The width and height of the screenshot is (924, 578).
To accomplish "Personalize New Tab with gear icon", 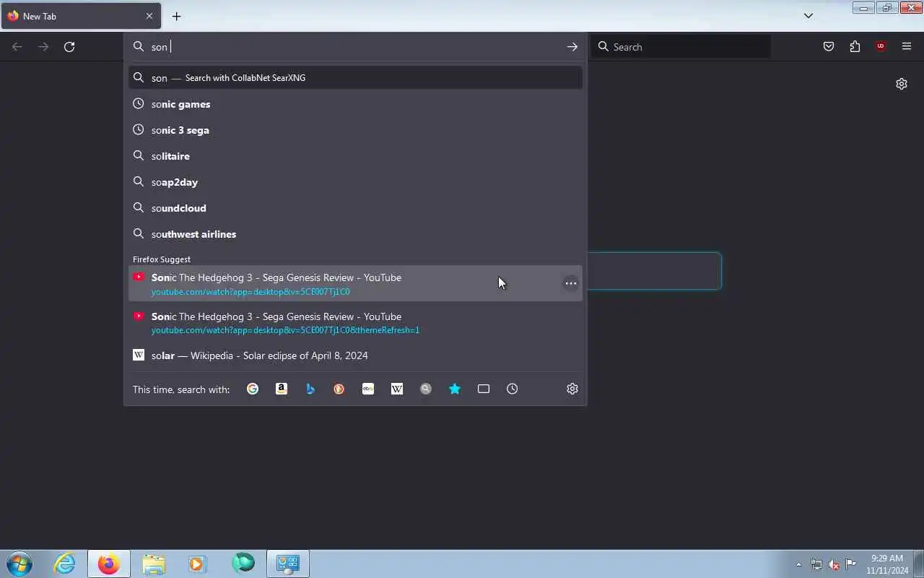I will click(902, 84).
